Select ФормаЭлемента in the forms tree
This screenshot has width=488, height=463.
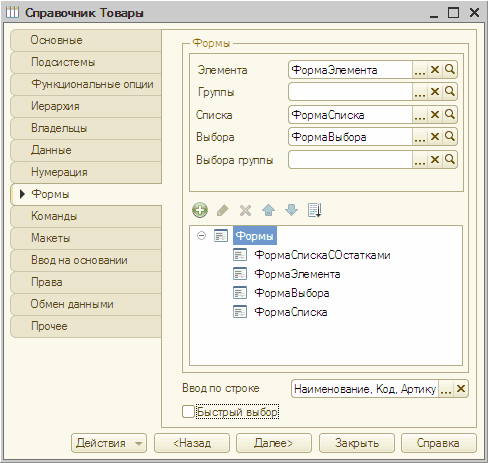click(297, 274)
